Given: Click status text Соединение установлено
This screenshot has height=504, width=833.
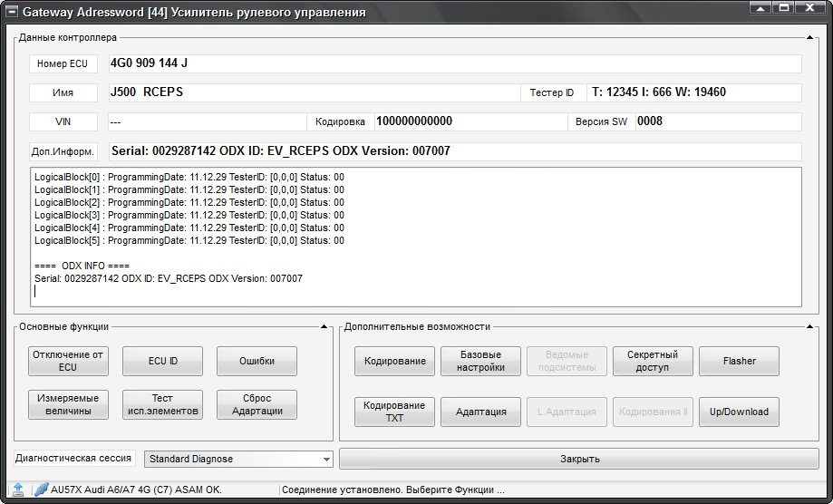Looking at the screenshot, I should click(393, 489).
